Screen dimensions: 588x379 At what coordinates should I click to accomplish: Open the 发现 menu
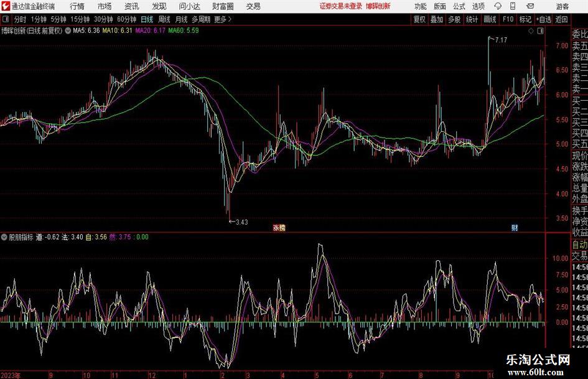click(x=159, y=6)
